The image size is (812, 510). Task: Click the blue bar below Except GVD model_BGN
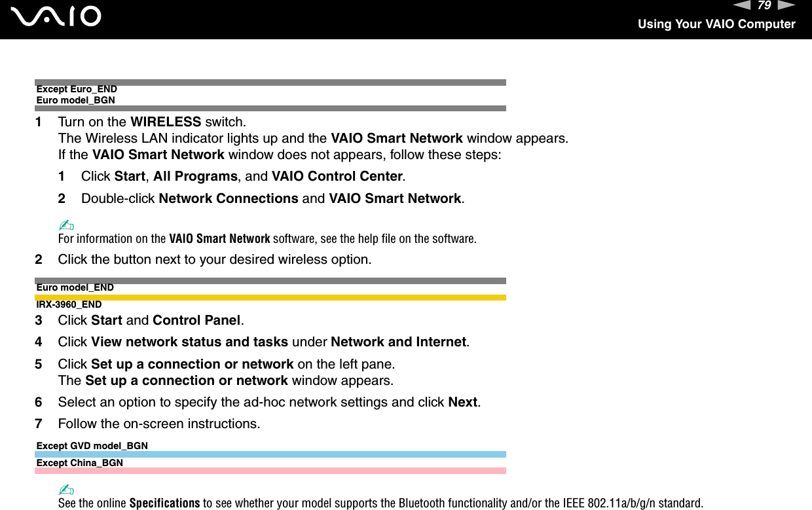[x=270, y=454]
